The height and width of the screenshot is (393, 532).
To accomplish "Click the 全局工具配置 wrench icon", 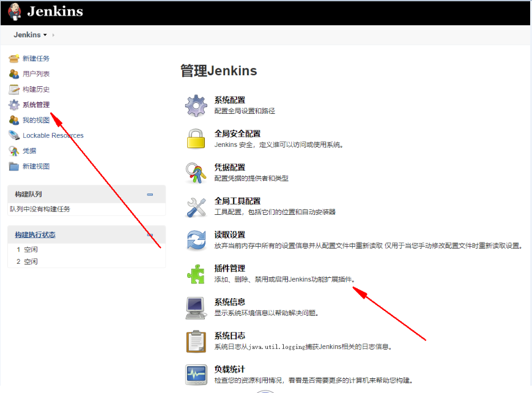I will pyautogui.click(x=196, y=207).
